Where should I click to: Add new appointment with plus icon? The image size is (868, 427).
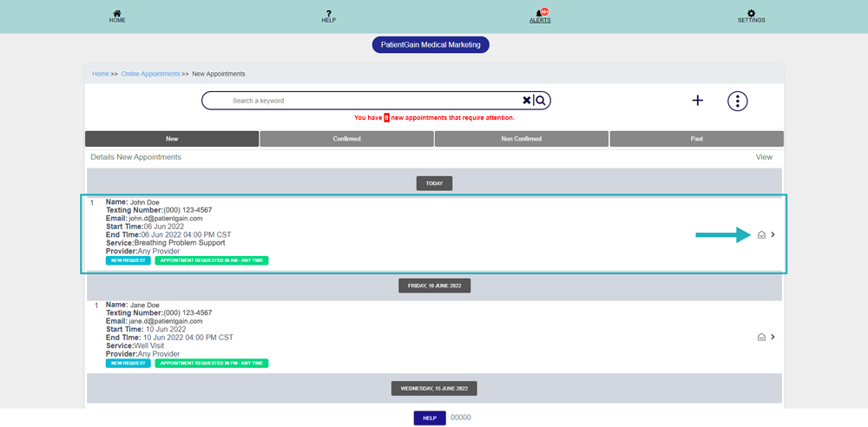698,101
